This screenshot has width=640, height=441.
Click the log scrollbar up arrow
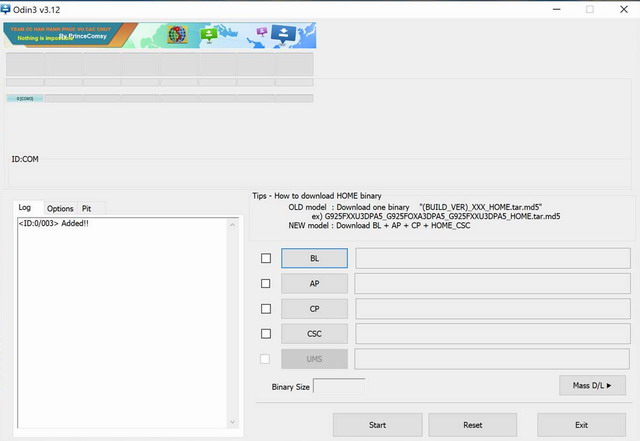coord(235,224)
